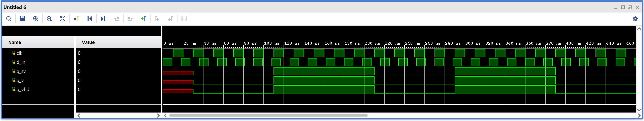Viewport: 644px width, 121px height.
Task: Select the q_sv signal
Action: point(21,72)
